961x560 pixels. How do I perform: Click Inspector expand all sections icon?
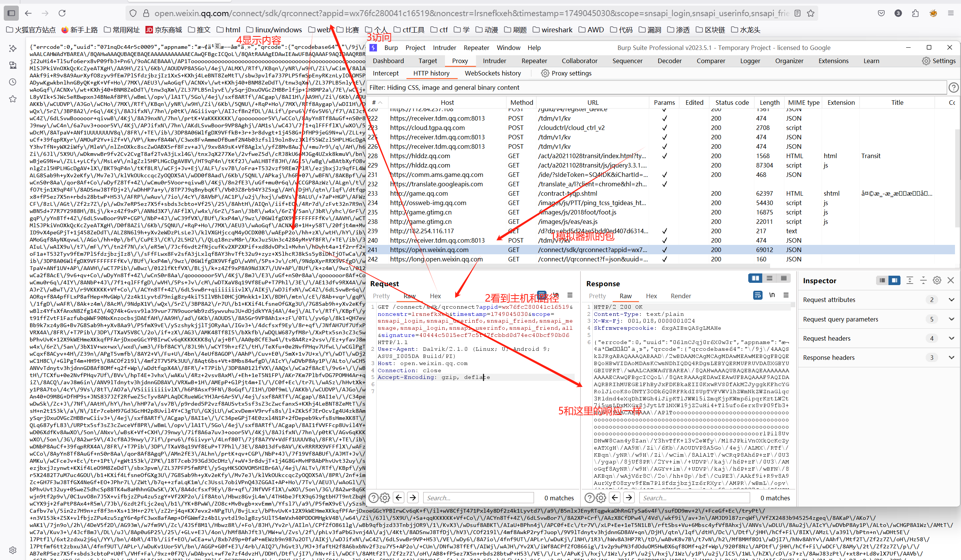(910, 281)
